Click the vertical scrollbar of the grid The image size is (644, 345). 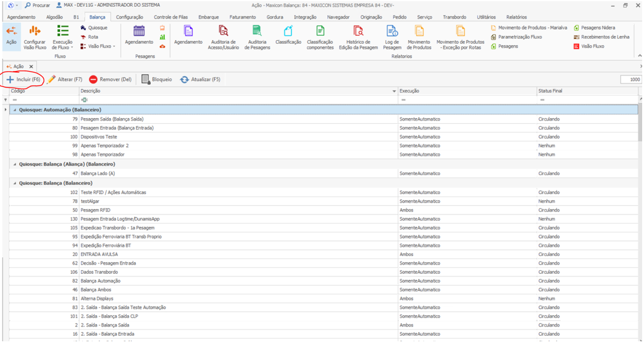pos(641,122)
